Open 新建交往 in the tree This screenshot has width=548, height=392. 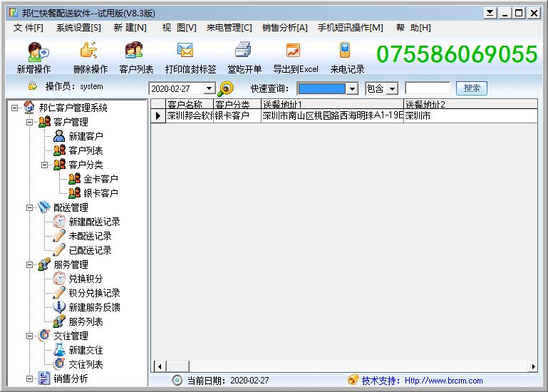pyautogui.click(x=86, y=350)
